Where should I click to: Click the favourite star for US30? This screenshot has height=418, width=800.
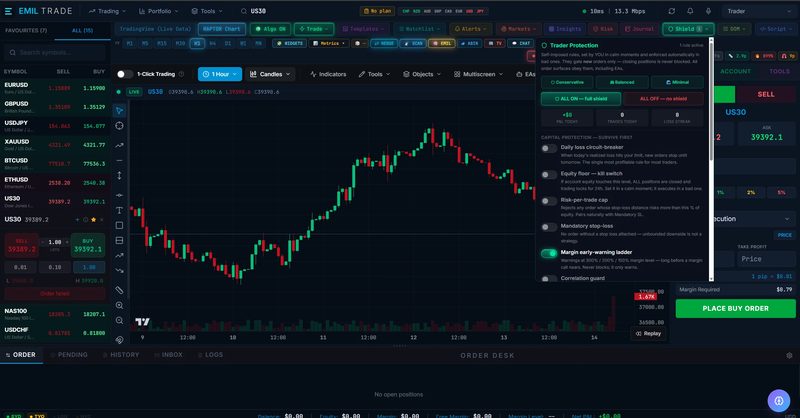coord(93,219)
